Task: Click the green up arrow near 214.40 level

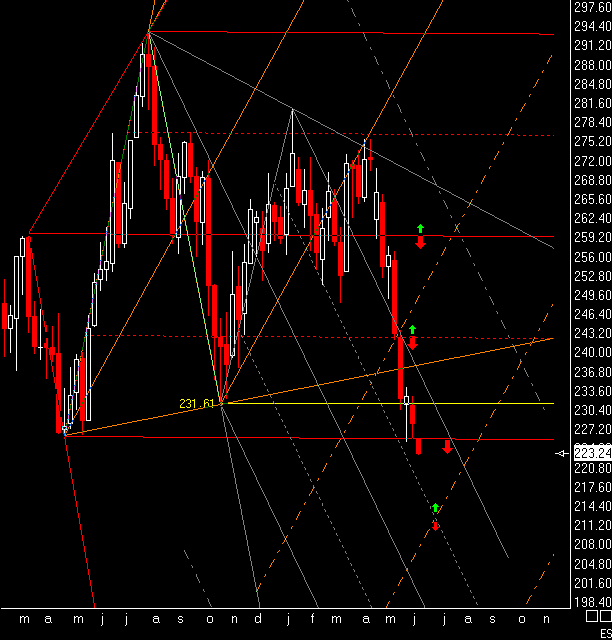Action: coord(435,508)
